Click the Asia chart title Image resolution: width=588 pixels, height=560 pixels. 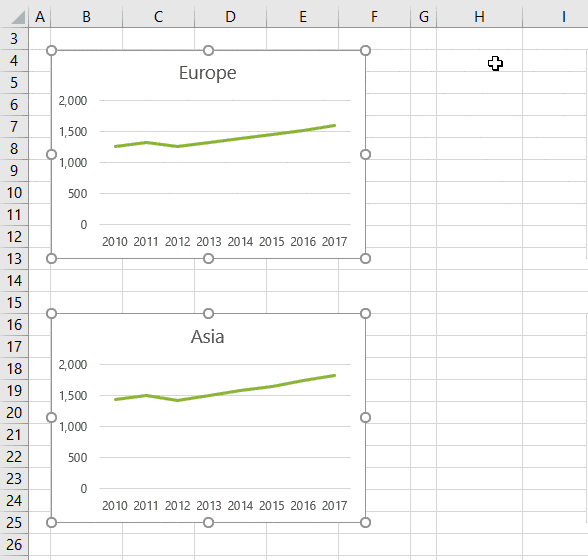tap(208, 337)
